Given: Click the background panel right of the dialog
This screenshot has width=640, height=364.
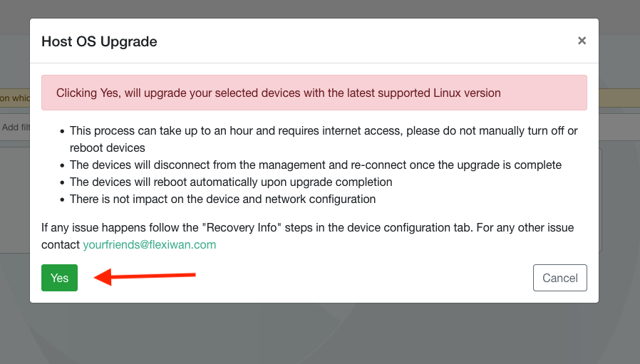Looking at the screenshot, I should pyautogui.click(x=619, y=214).
